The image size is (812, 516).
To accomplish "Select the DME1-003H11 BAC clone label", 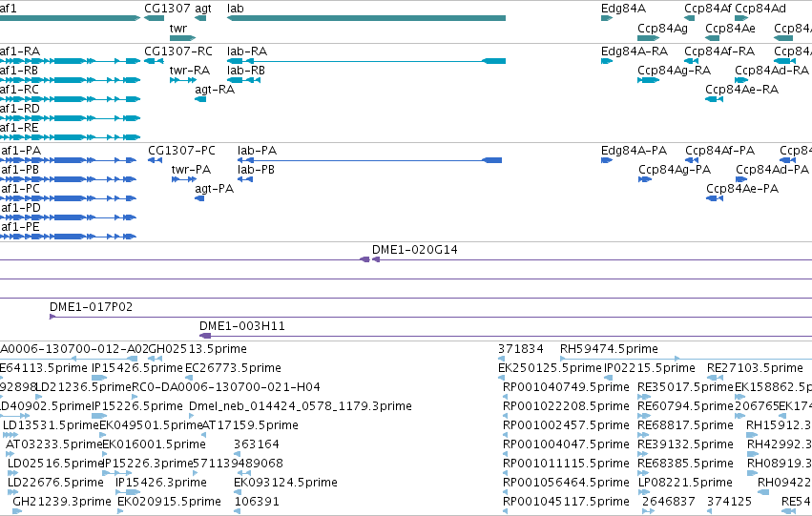I will tap(242, 326).
